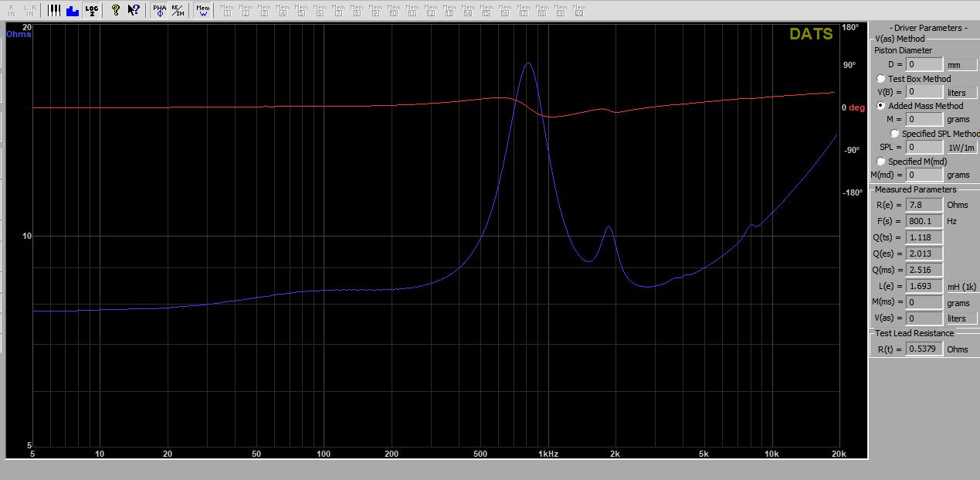Select the Added Mass Method radio button
980x480 pixels.
click(881, 106)
